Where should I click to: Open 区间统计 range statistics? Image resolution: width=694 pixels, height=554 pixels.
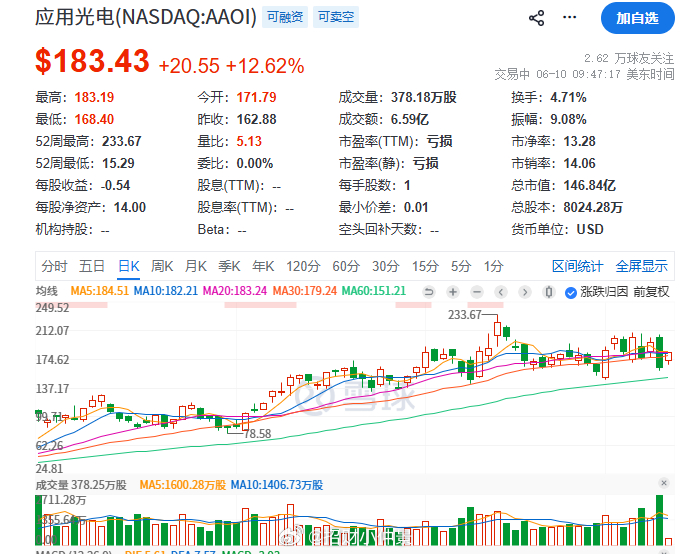coord(577,266)
